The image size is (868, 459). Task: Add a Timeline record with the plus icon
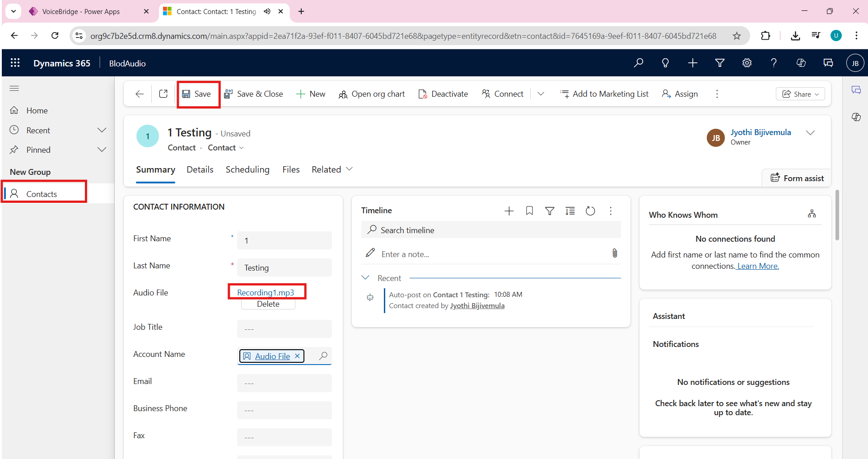509,211
